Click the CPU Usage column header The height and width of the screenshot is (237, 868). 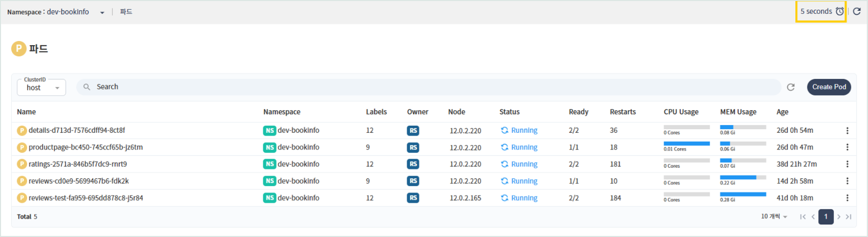coord(681,112)
